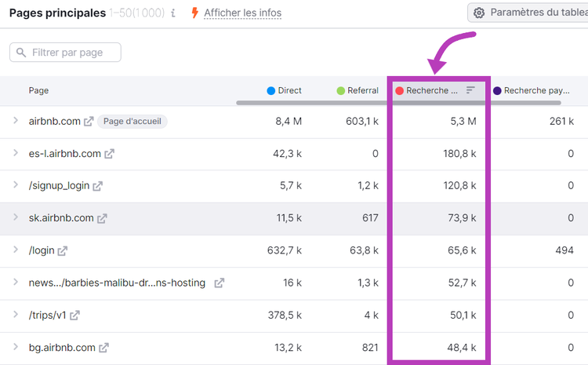Select the 42,3 k Direct value

pyautogui.click(x=288, y=154)
